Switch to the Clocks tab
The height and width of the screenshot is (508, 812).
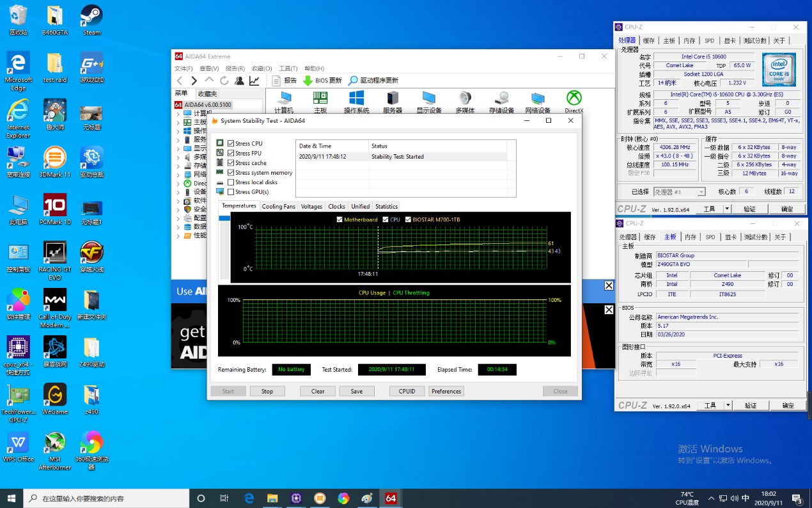(x=337, y=207)
